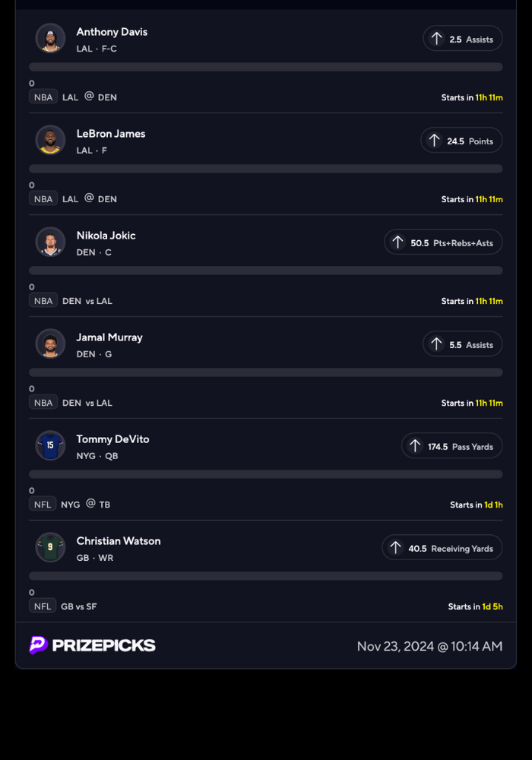
Task: Toggle Jokic's 50.5 Pts+Rebs+Asts pick
Action: click(x=443, y=242)
